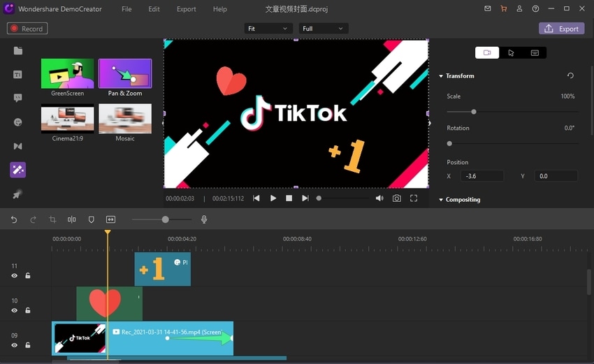The height and width of the screenshot is (364, 594).
Task: Open the mail messages icon
Action: 488,8
